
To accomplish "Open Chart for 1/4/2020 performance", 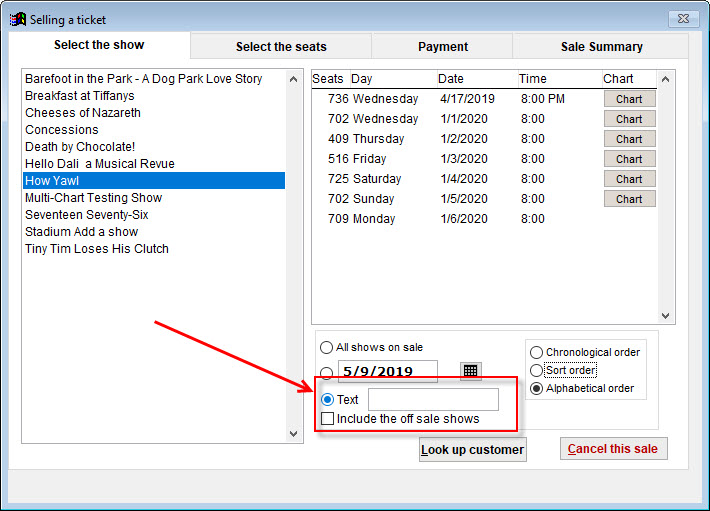I will [629, 179].
